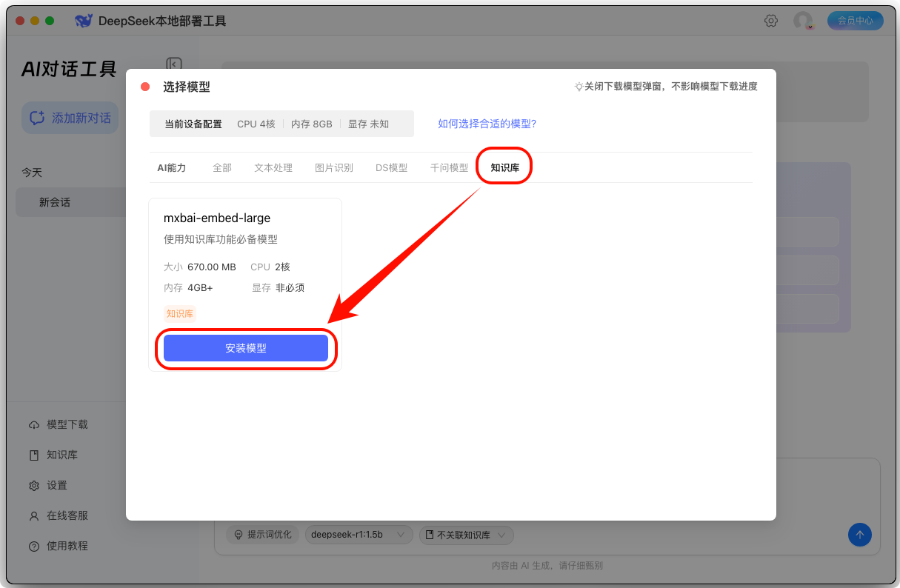Switch to the 千问模型 tab
The height and width of the screenshot is (588, 900).
[449, 167]
